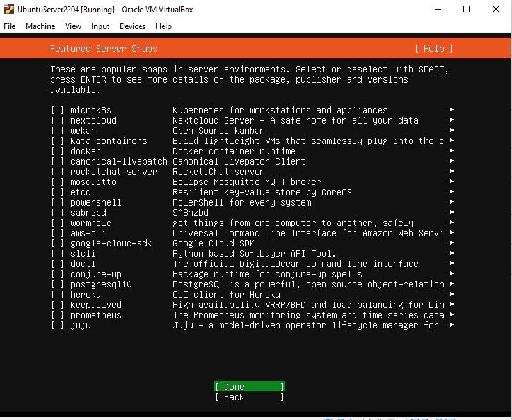Tick the canonical-livepatch checkbox
512x420 pixels.
coord(58,161)
